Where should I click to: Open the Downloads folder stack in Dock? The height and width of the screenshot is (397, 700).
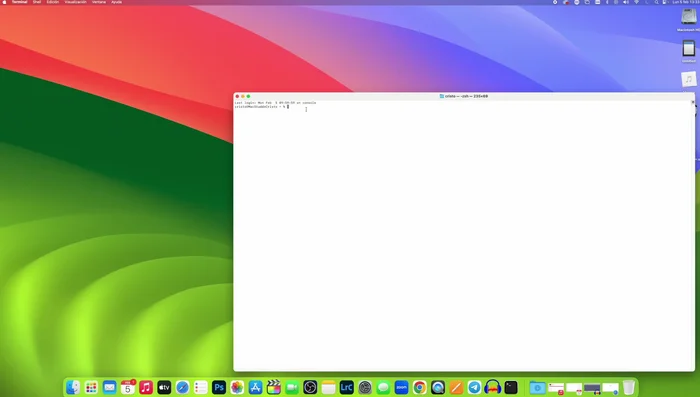[538, 387]
